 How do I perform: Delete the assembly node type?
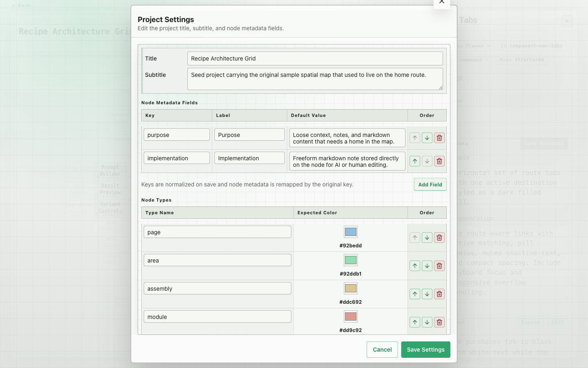[439, 294]
